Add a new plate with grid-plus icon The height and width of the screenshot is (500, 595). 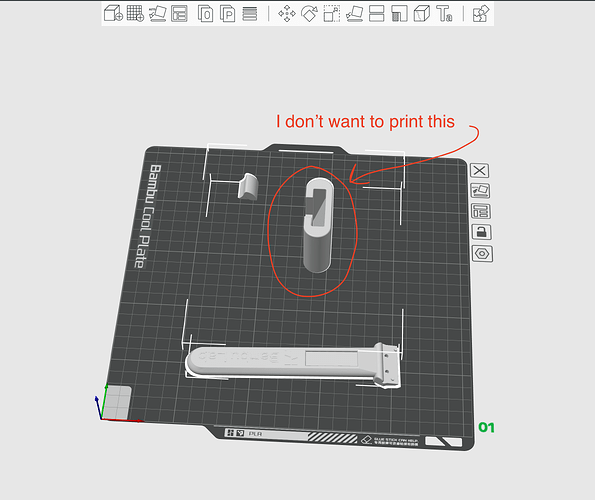tap(135, 14)
